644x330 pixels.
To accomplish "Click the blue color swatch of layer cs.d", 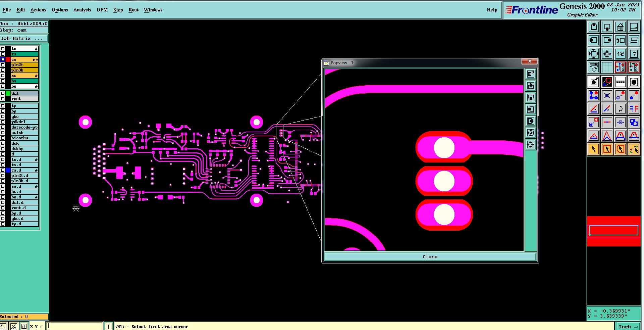I will click(x=8, y=170).
